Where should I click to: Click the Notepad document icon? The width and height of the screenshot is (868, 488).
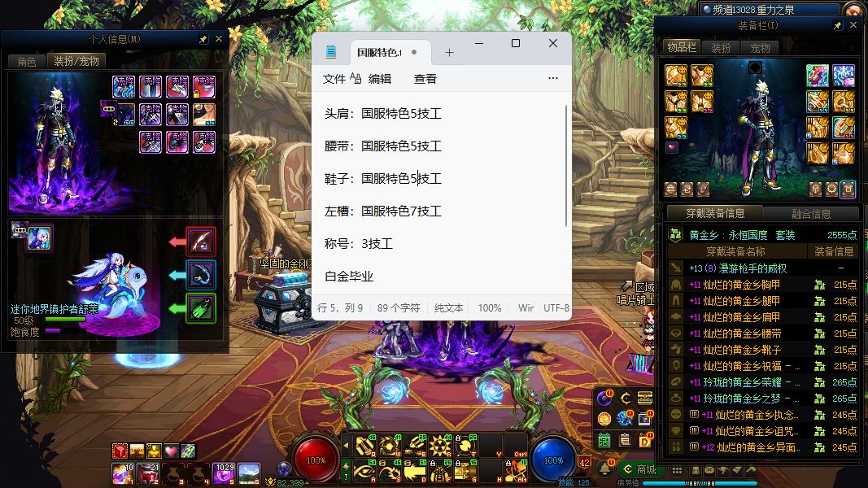click(x=331, y=52)
